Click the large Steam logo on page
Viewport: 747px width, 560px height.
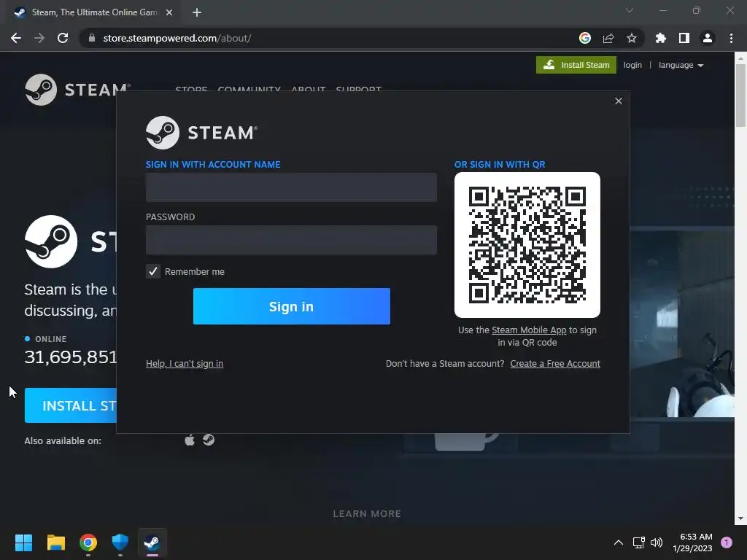51,241
